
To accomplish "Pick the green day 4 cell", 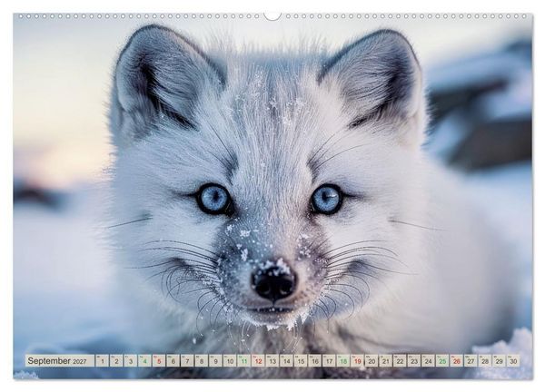I will (144, 361).
